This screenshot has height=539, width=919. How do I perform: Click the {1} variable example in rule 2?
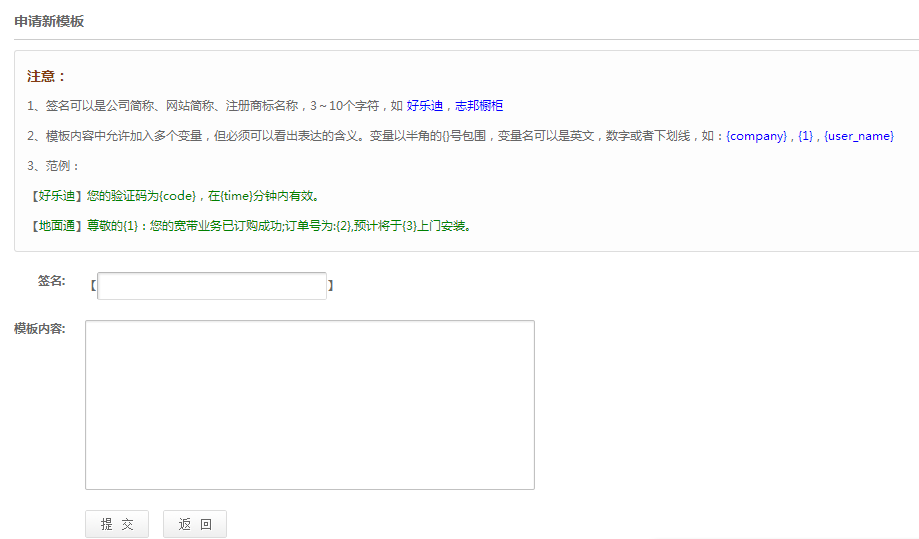[805, 136]
